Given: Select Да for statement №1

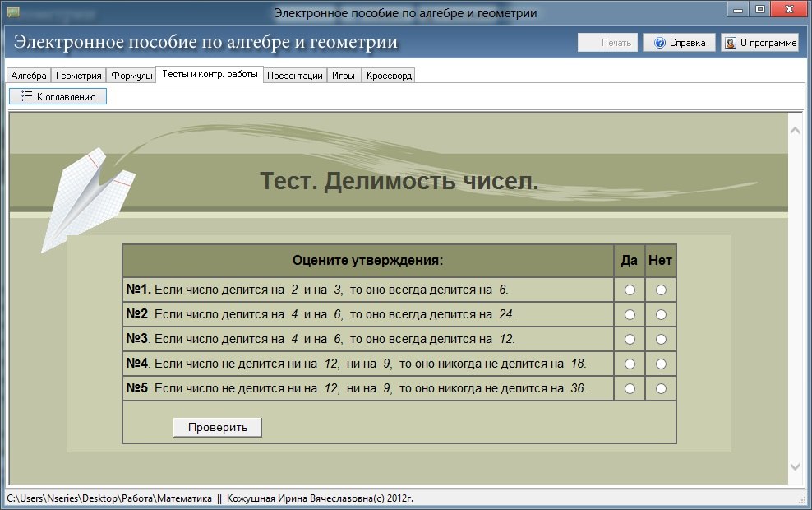Looking at the screenshot, I should click(x=630, y=290).
